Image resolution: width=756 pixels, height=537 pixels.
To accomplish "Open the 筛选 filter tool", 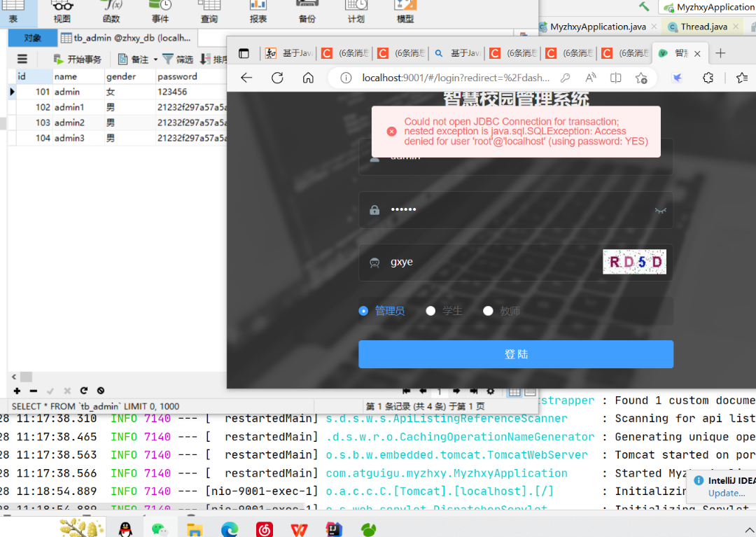I will pos(178,60).
